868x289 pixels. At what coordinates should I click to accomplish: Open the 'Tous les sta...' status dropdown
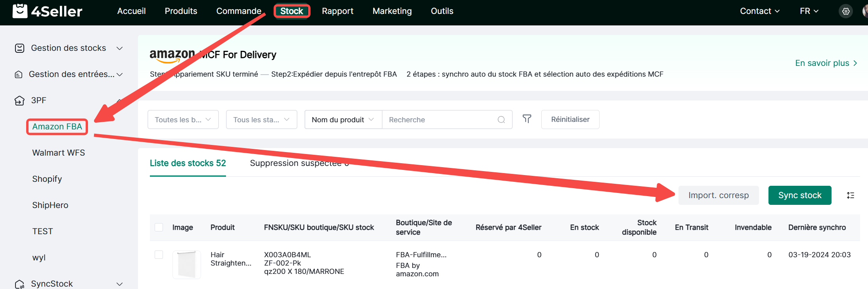261,119
